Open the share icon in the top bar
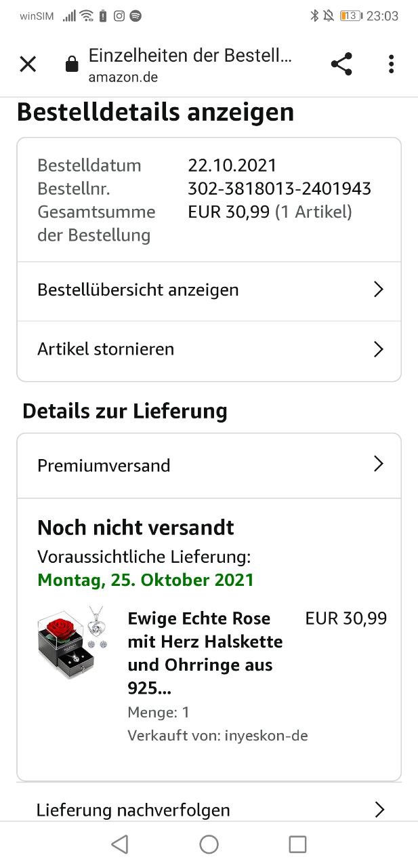Viewport: 418px width, 868px height. tap(341, 64)
